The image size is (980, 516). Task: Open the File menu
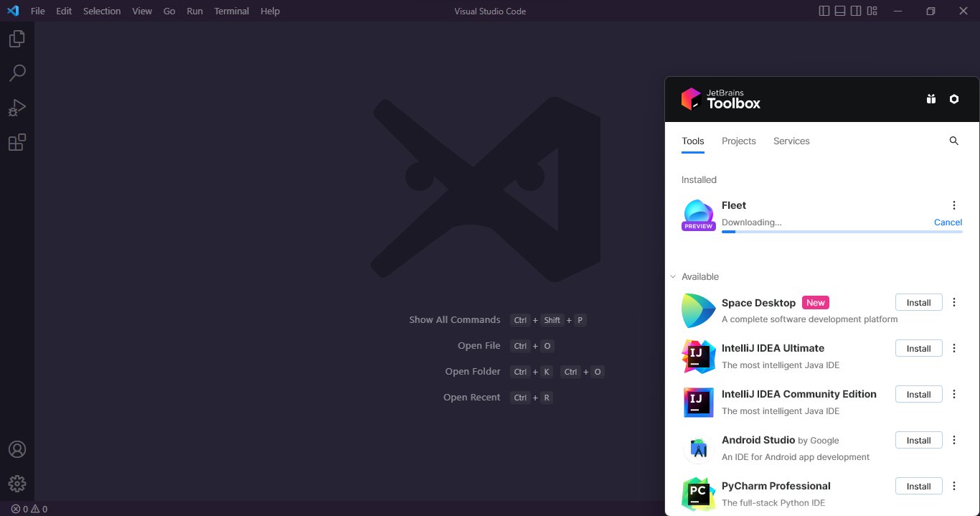(x=38, y=11)
